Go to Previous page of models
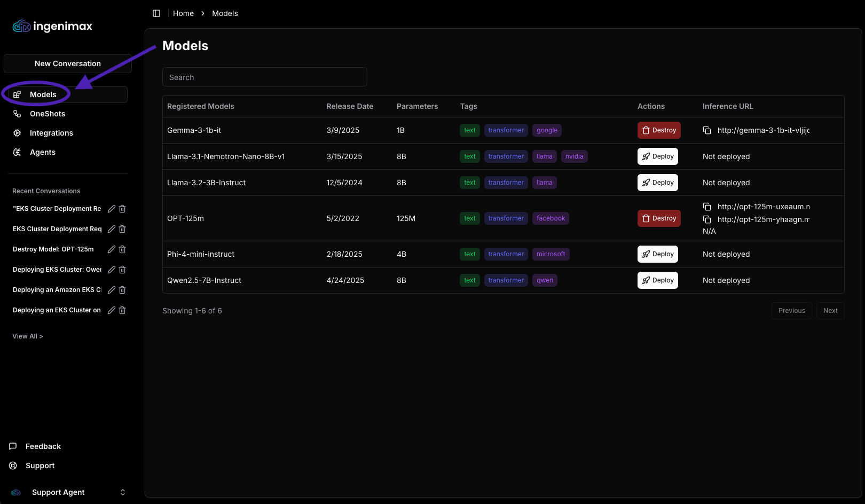This screenshot has width=865, height=504. (792, 311)
